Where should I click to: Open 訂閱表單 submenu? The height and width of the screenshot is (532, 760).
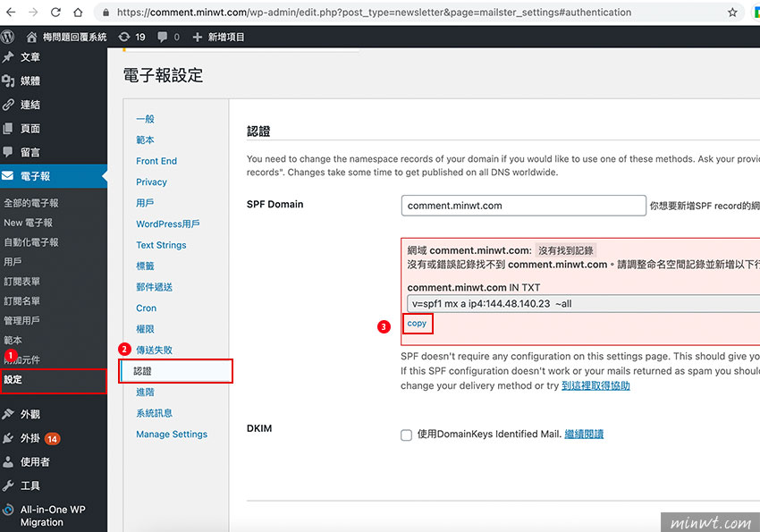tap(21, 281)
